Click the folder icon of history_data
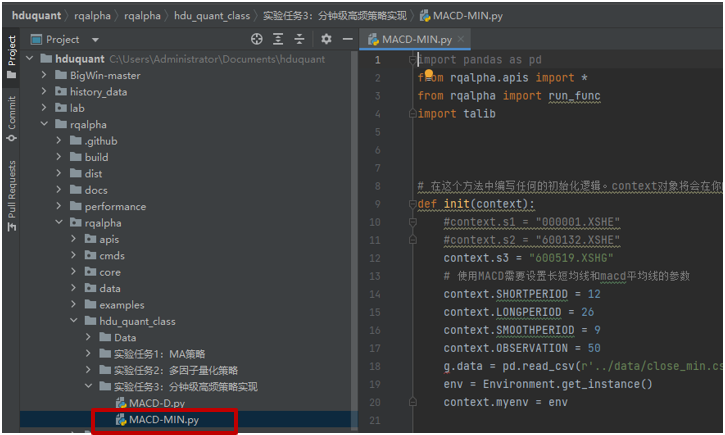725x435 pixels. [61, 92]
